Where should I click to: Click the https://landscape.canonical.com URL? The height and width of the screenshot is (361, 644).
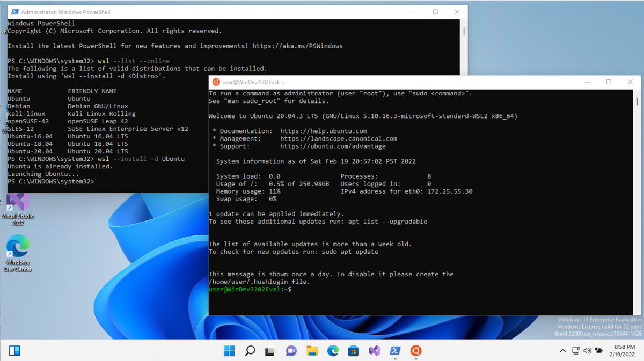coord(339,139)
